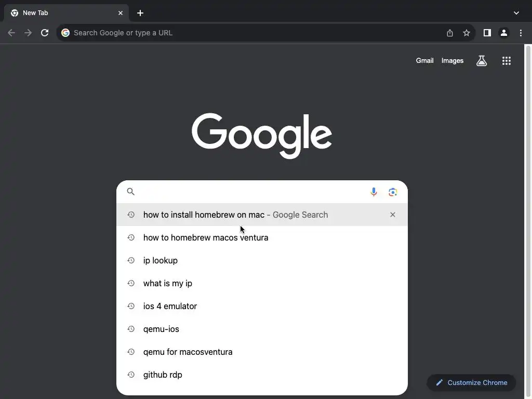Open Customize Chrome button
The image size is (532, 399).
(471, 383)
